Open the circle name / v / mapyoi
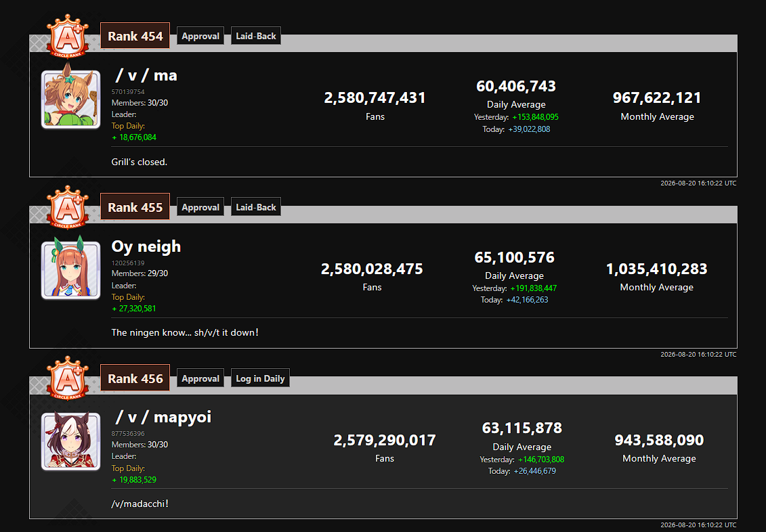 (163, 418)
